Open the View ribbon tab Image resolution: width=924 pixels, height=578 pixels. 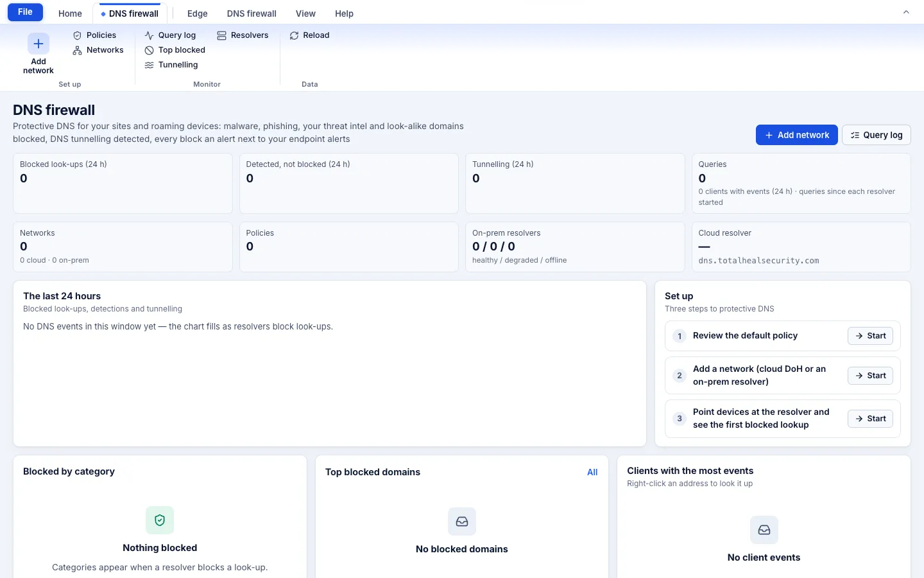305,13
